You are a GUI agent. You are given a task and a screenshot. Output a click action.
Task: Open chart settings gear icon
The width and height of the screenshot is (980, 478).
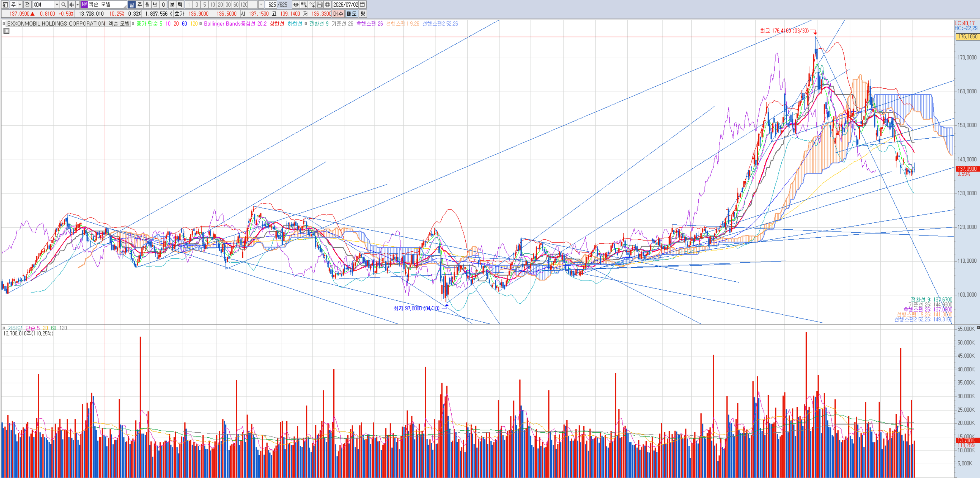328,5
